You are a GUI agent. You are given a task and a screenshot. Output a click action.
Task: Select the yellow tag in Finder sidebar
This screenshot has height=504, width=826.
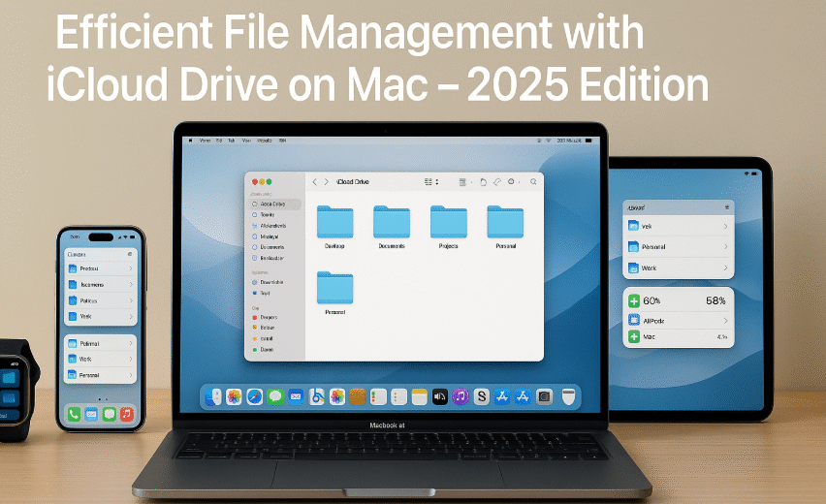(x=263, y=338)
